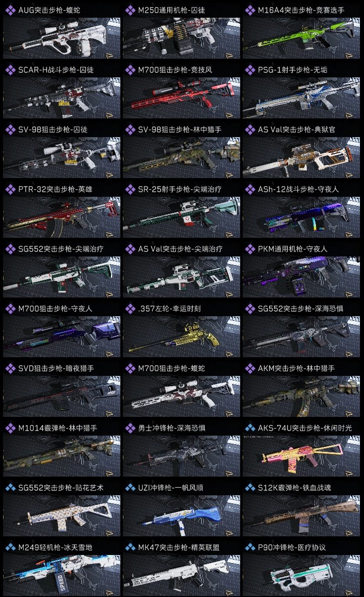Click the PSG-1射手步枪-无垢 title label

pyautogui.click(x=293, y=70)
